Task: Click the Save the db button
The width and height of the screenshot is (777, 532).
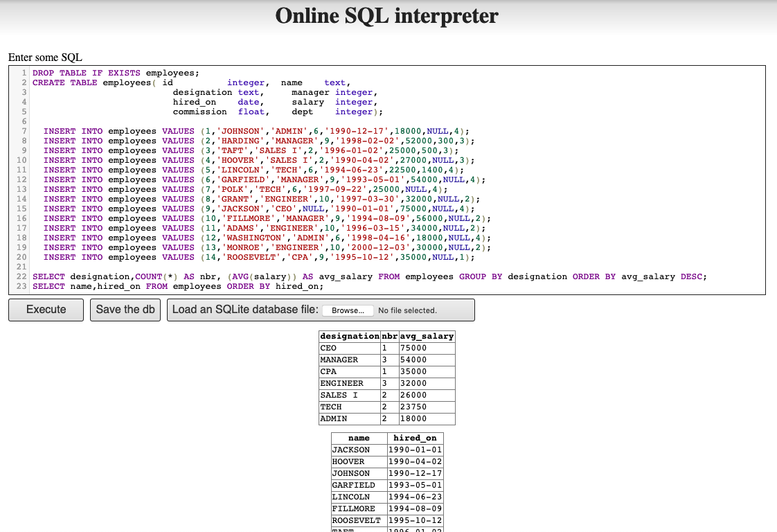Action: point(125,310)
